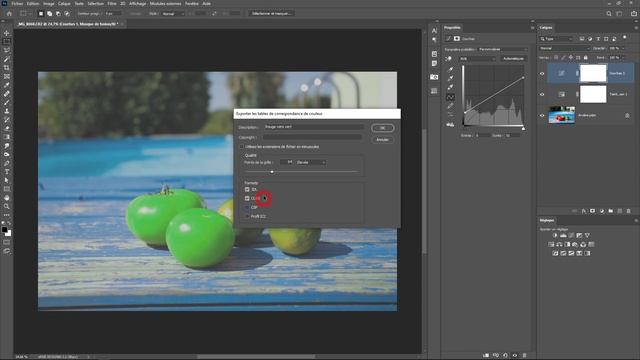
Task: Open the Affichage menu
Action: tap(137, 3)
